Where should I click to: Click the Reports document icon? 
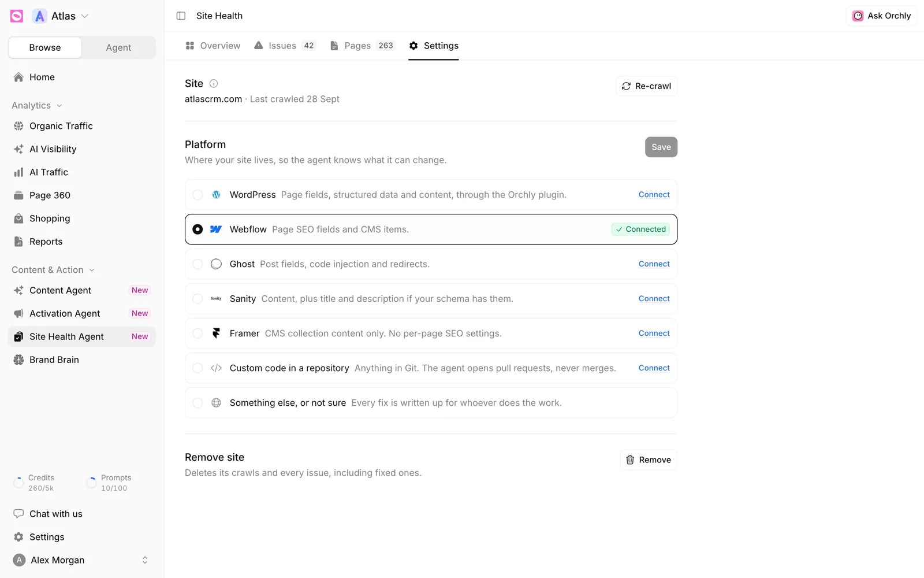[x=18, y=242]
